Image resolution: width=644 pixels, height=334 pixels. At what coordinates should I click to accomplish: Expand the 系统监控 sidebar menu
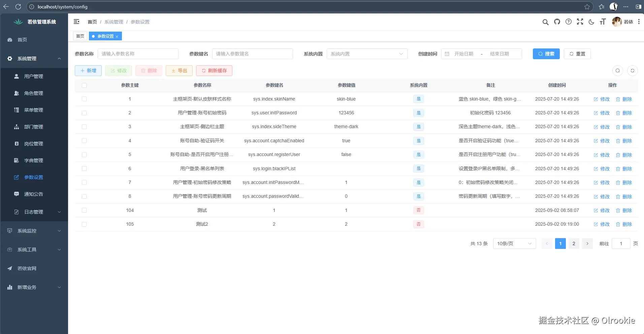pos(34,231)
